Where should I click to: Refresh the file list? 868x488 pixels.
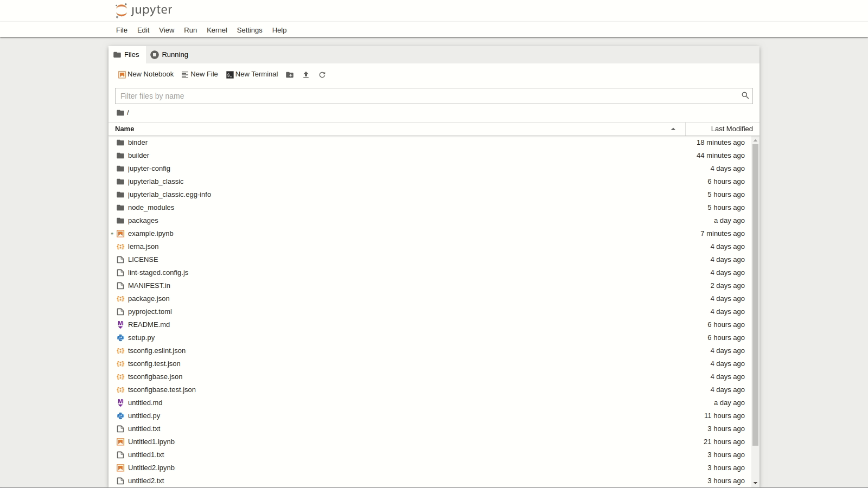pyautogui.click(x=322, y=75)
